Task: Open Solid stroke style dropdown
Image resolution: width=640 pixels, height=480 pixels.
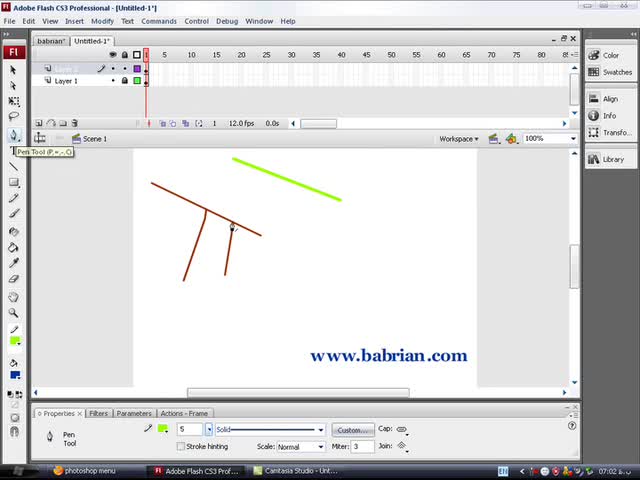Action: pos(321,429)
